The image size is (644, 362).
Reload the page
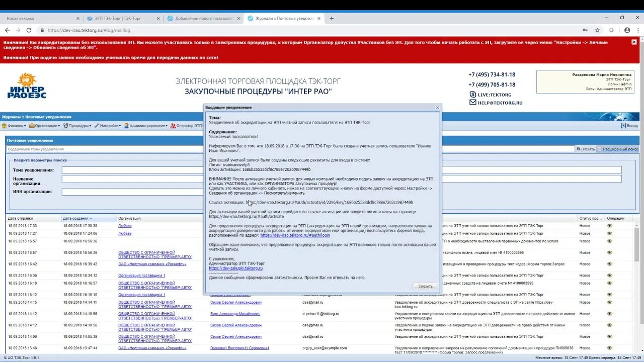click(x=29, y=30)
